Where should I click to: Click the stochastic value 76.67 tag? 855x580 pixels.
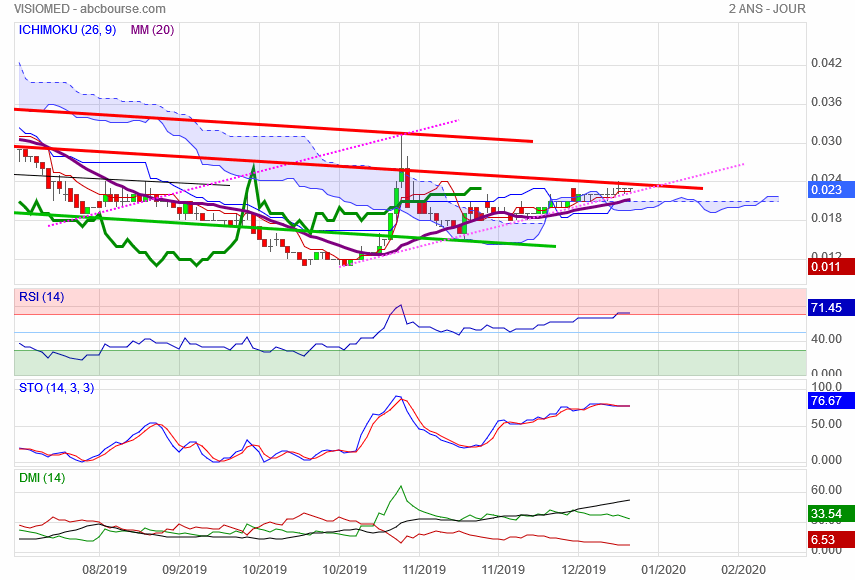[x=830, y=401]
